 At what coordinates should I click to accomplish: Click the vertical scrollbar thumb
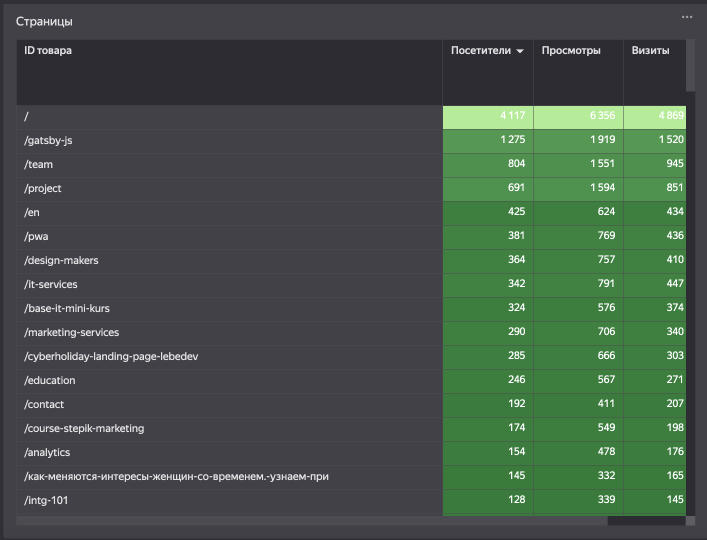(x=690, y=65)
